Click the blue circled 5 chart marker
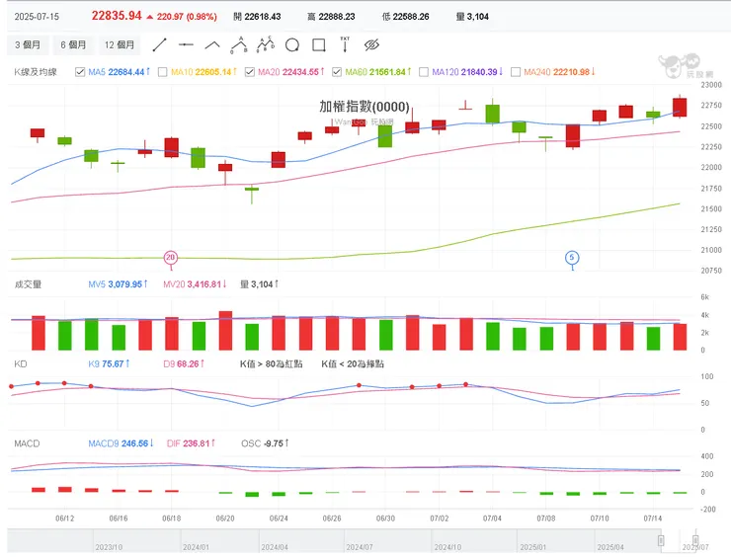This screenshot has width=731, height=560. point(572,258)
